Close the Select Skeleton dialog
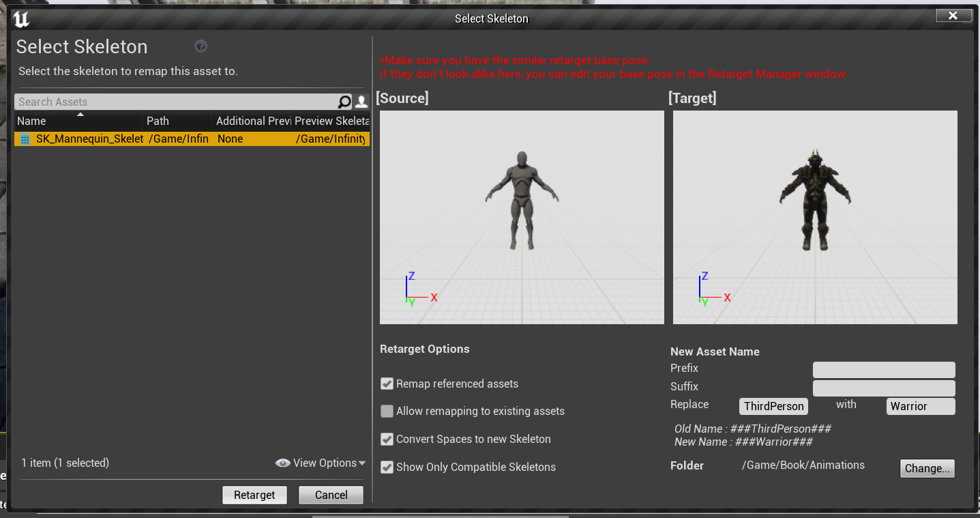This screenshot has width=980, height=518. 953,16
